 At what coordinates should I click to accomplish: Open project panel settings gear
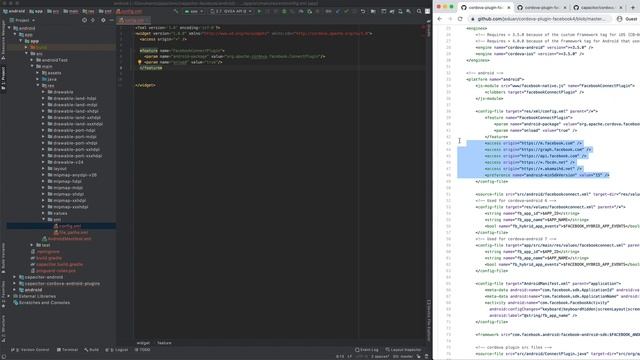point(103,20)
